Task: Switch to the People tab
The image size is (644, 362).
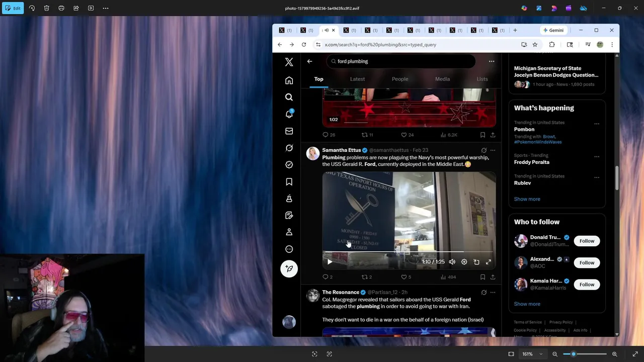Action: pos(400,79)
